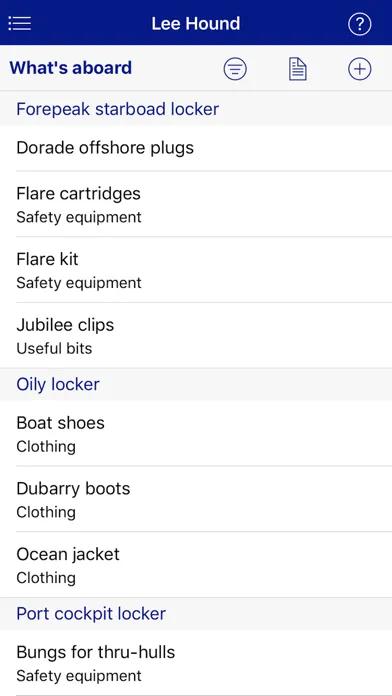
Task: Open the filter icon in What's aboard
Action: (x=235, y=69)
